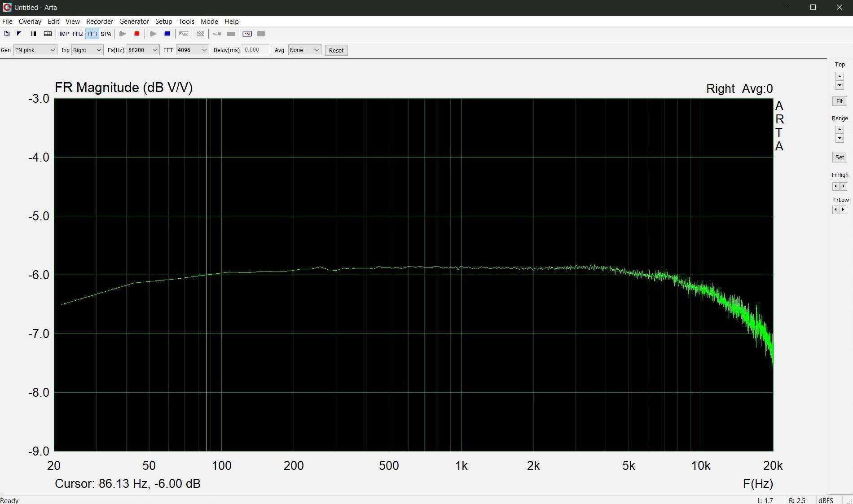Click the Arta app icon in title bar
The width and height of the screenshot is (853, 504).
coord(7,7)
